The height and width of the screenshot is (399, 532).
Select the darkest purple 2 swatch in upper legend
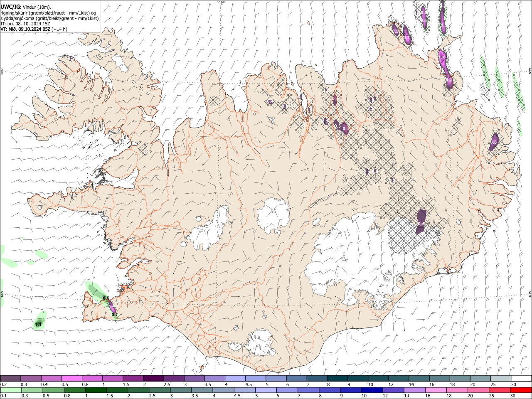[153, 378]
